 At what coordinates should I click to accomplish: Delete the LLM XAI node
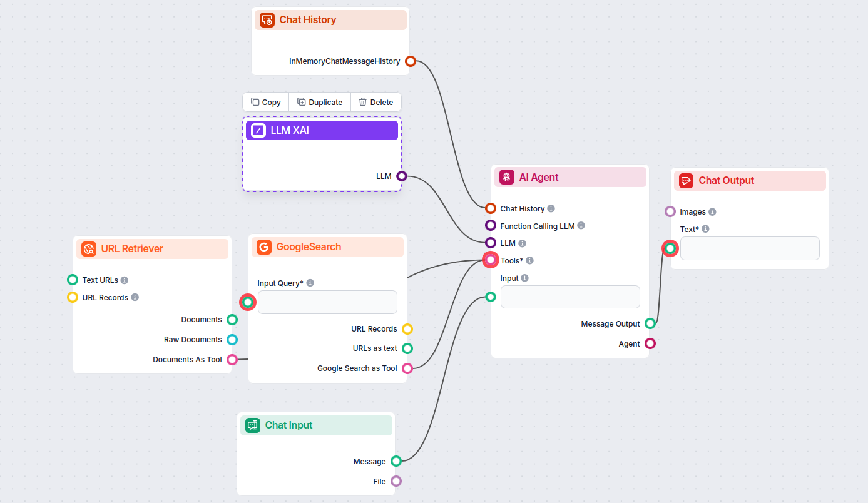click(376, 102)
